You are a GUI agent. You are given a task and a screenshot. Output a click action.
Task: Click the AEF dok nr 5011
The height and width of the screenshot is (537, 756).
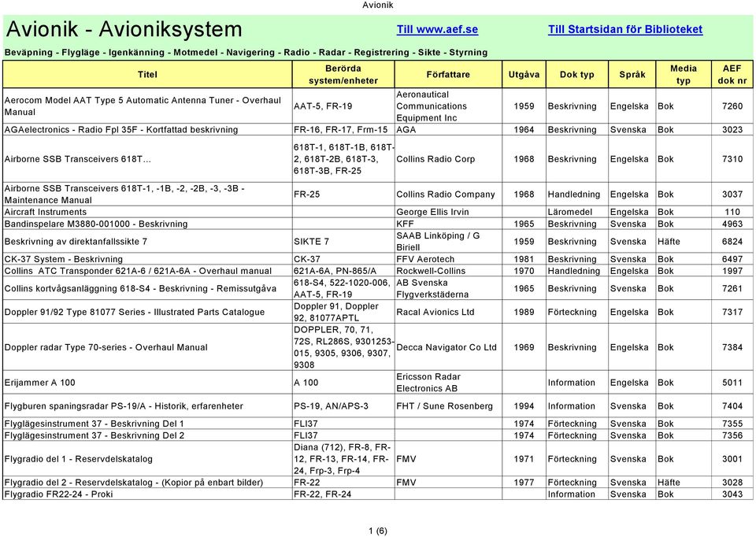[x=732, y=383]
